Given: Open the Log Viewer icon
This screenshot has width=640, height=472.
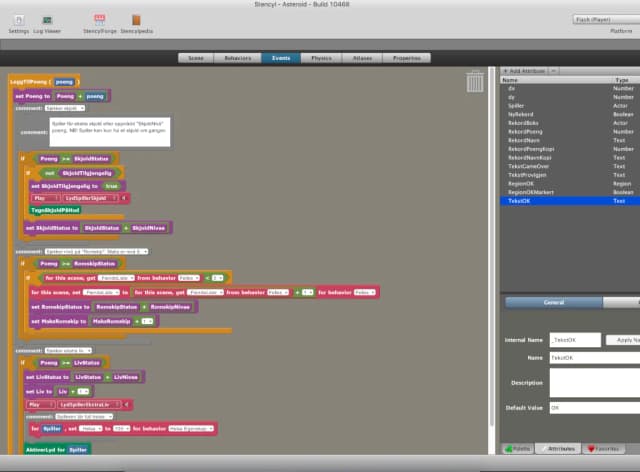Looking at the screenshot, I should (x=47, y=20).
